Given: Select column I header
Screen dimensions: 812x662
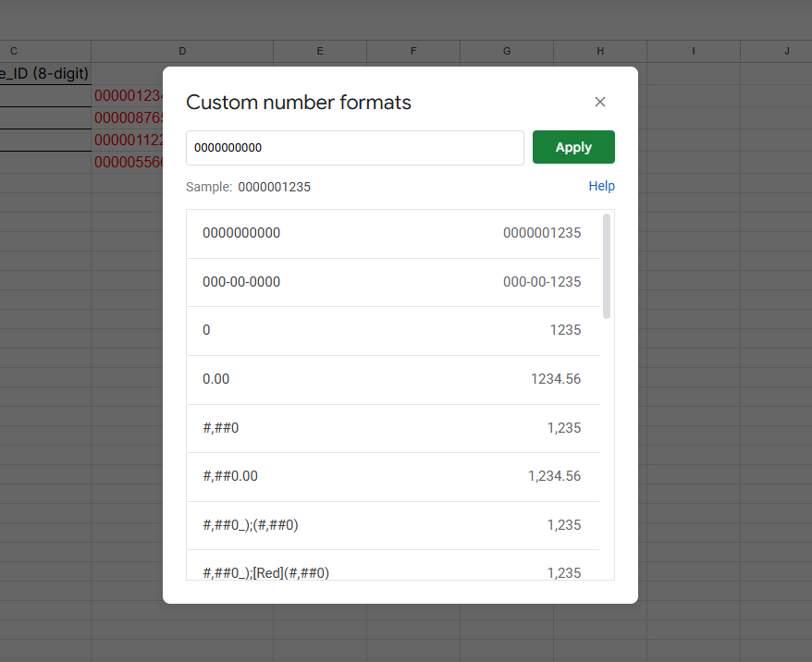Looking at the screenshot, I should pos(693,51).
